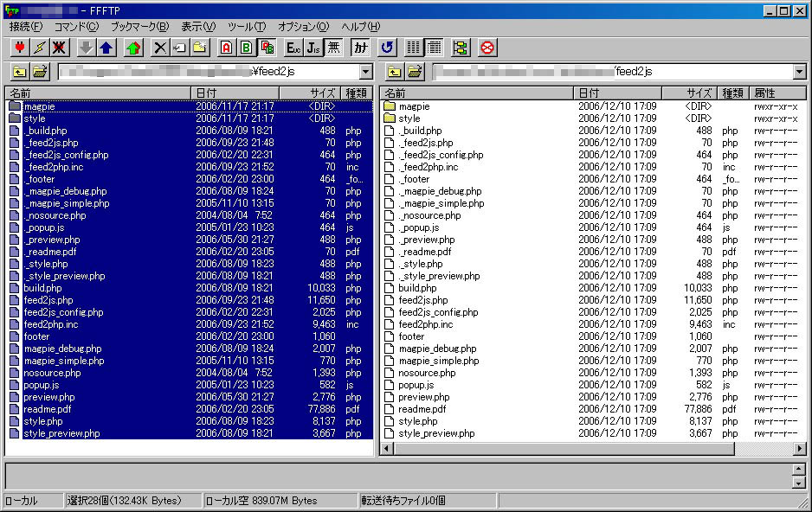Image resolution: width=812 pixels, height=512 pixels.
Task: Sort local list by サイズ column
Action: [310, 93]
